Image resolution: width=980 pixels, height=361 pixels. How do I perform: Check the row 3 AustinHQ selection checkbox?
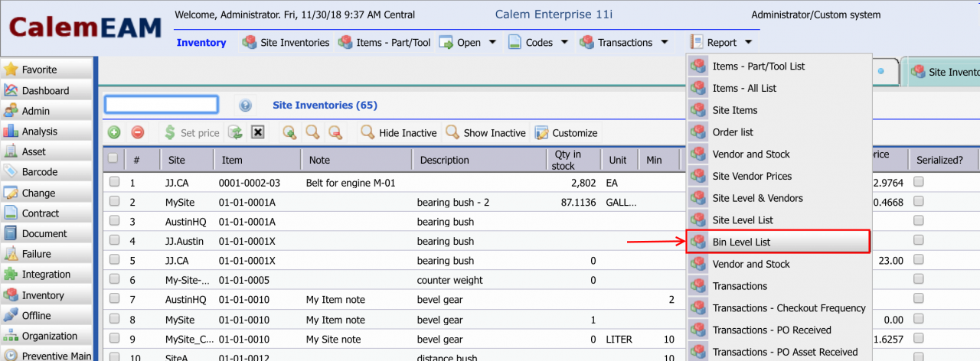point(114,221)
